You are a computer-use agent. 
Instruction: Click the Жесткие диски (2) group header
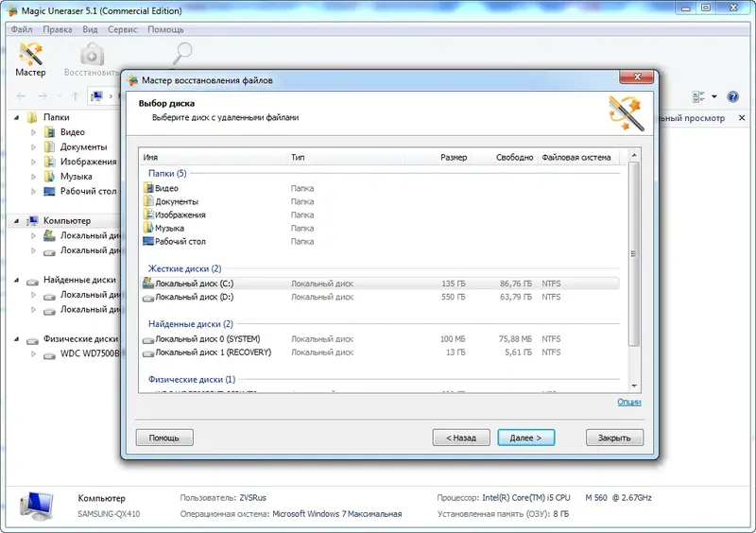[184, 268]
